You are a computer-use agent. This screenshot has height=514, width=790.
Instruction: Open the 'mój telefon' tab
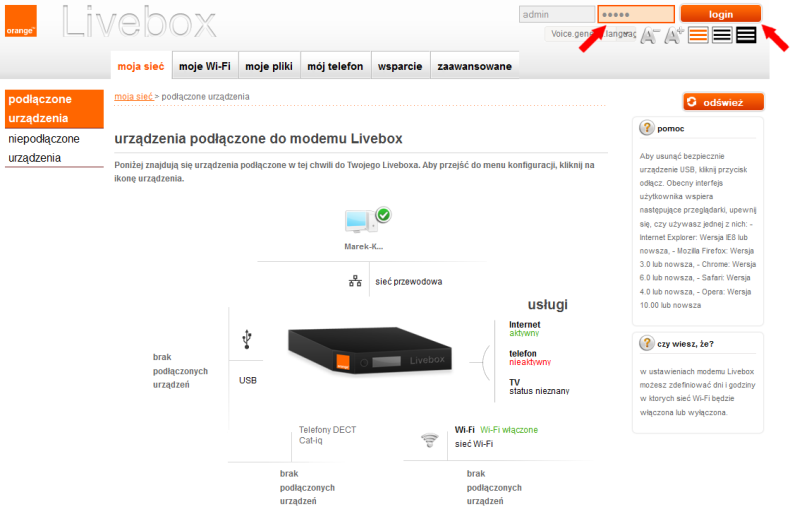click(x=336, y=66)
